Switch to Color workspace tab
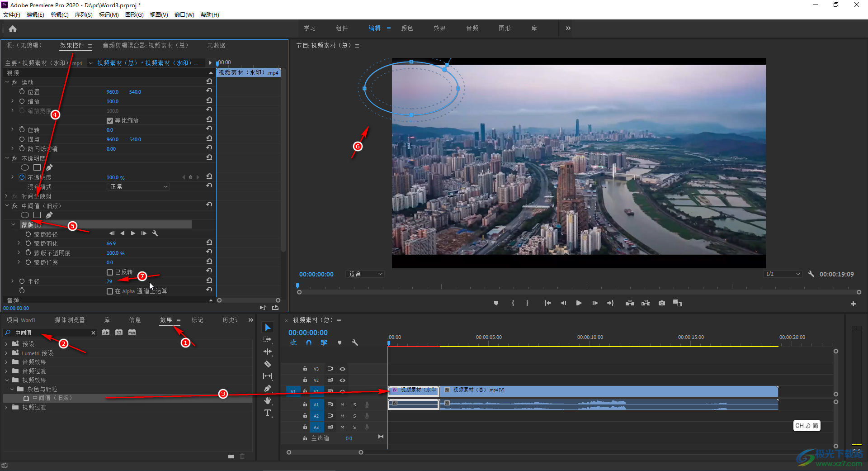 (x=407, y=28)
